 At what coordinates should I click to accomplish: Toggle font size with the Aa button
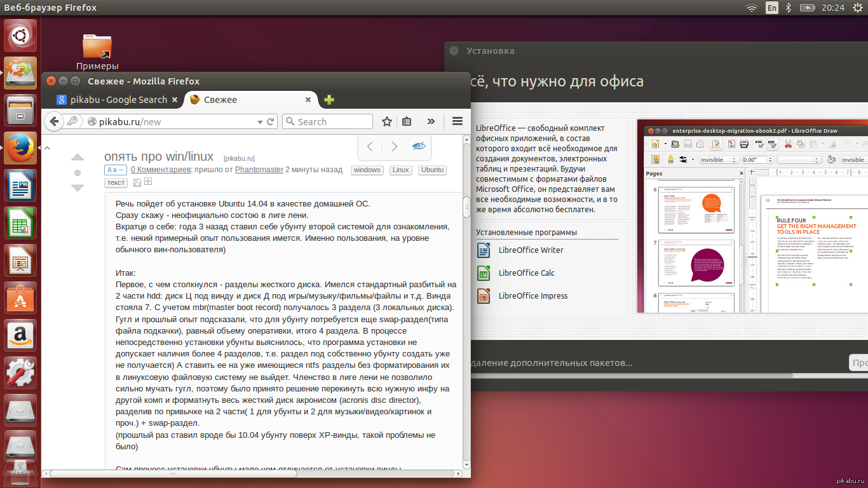116,170
